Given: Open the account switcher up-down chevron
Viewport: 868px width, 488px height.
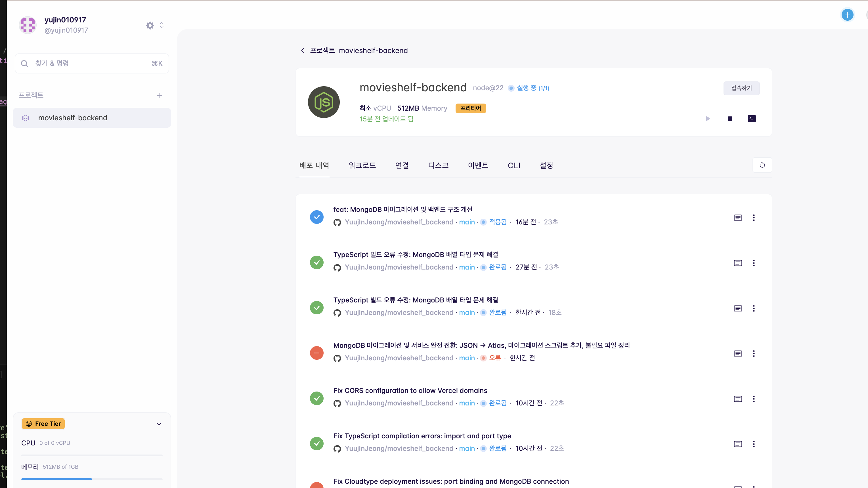Looking at the screenshot, I should (162, 26).
